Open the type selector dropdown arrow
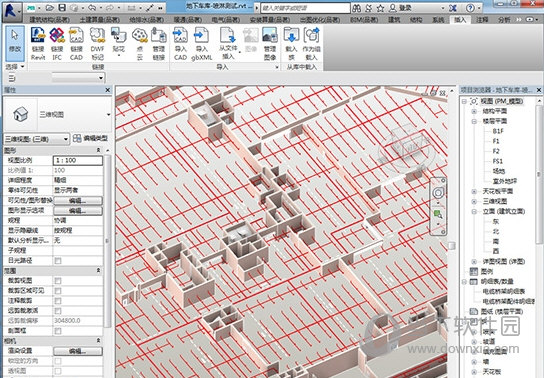 tap(109, 114)
